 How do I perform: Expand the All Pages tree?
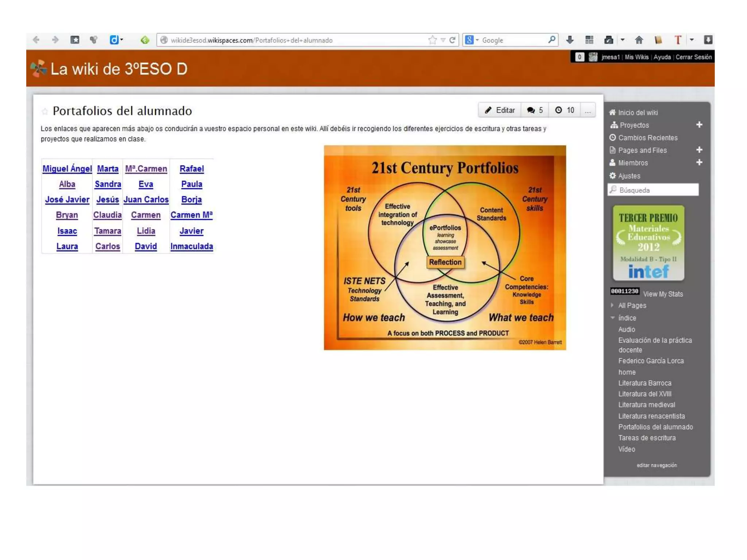tap(612, 305)
